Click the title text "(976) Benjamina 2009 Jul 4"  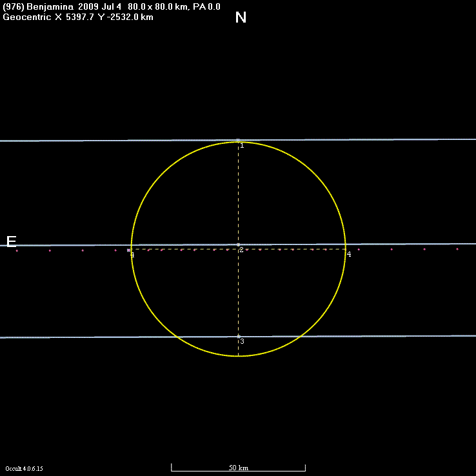[62, 6]
